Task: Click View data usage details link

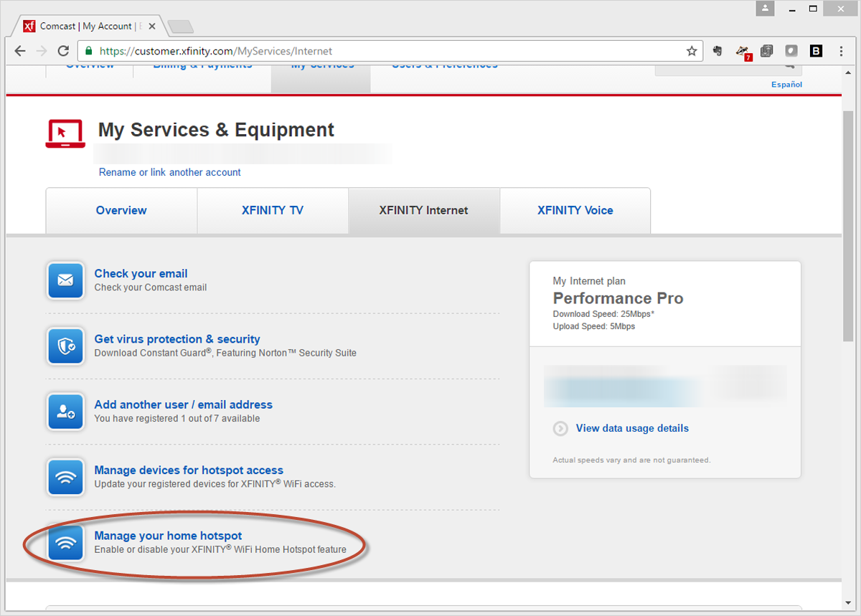Action: [x=632, y=428]
